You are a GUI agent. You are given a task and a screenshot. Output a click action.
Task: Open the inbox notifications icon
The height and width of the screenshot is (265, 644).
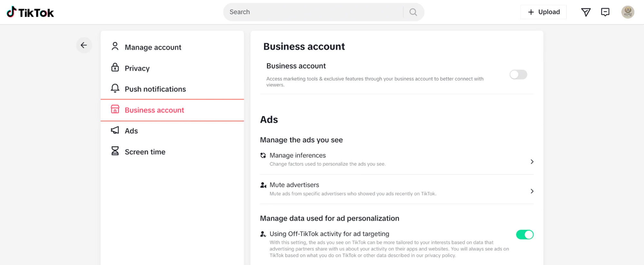pyautogui.click(x=605, y=12)
